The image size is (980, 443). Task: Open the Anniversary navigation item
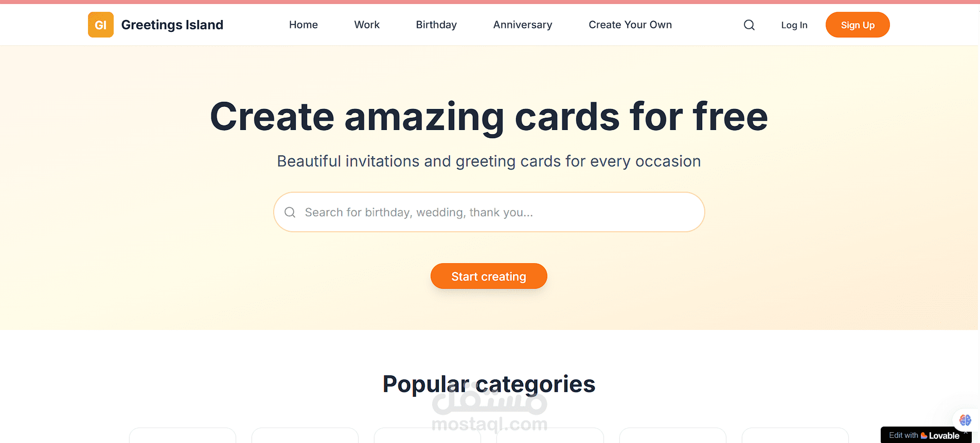(x=523, y=25)
